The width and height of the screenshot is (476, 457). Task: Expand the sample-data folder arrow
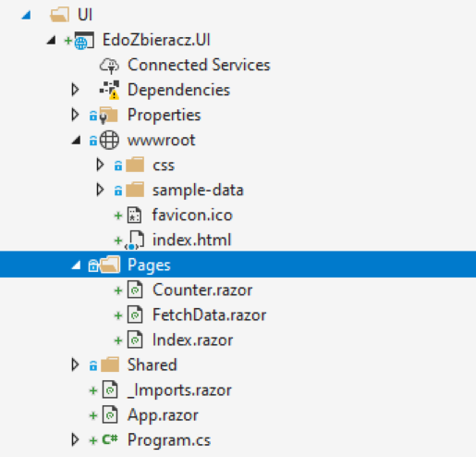(x=100, y=190)
